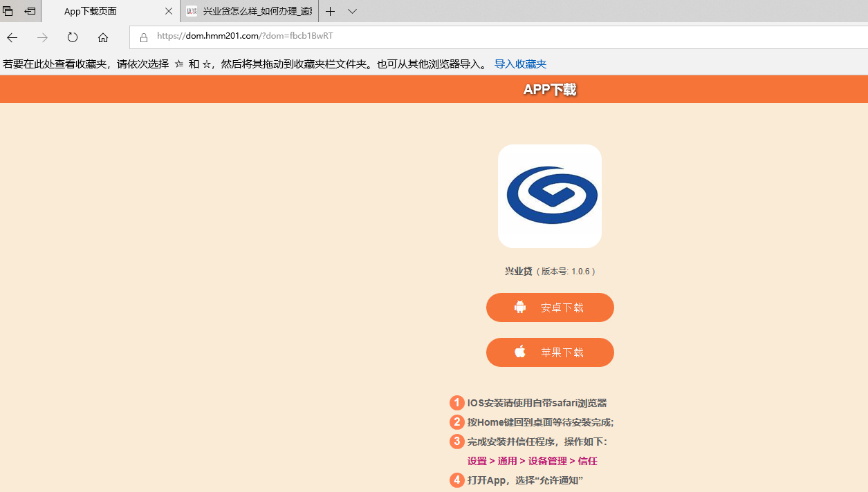This screenshot has height=492, width=868.
Task: View site info via the lock icon
Action: [x=144, y=37]
